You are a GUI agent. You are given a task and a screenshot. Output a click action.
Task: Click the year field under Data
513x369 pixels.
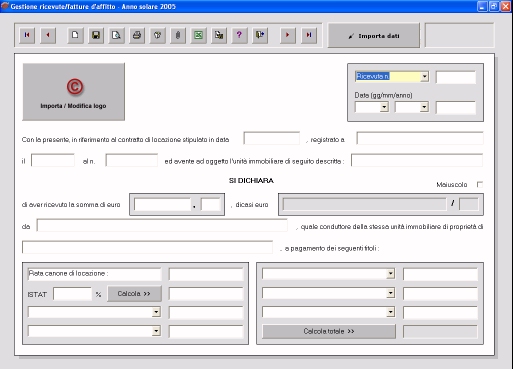[456, 108]
